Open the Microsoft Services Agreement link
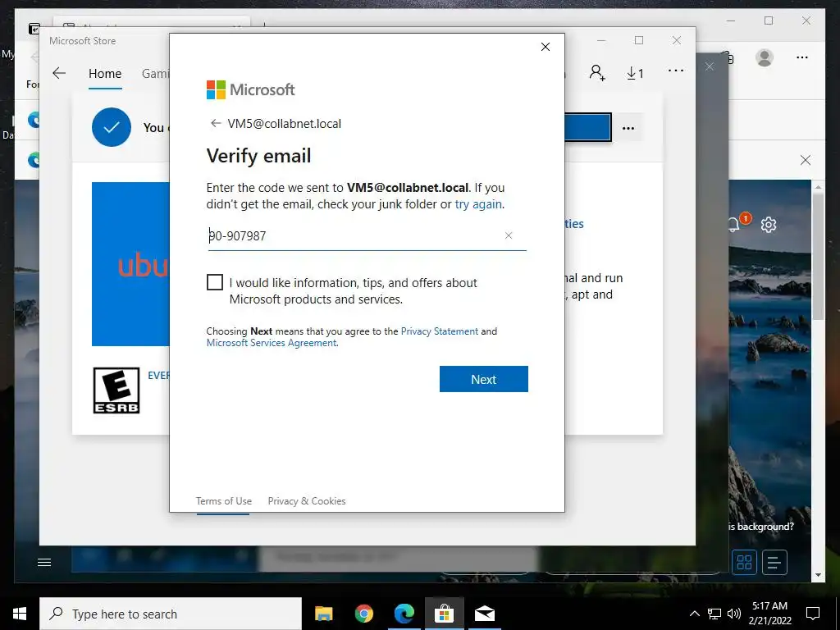Screen dimensions: 840x630 point(272,343)
